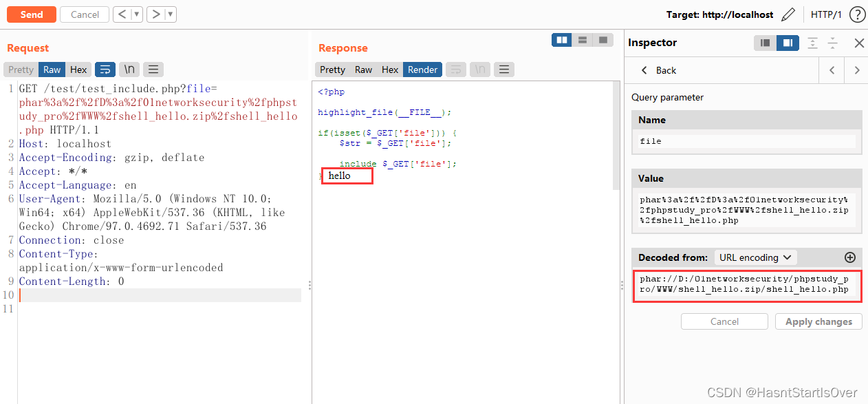The height and width of the screenshot is (404, 868).
Task: Dock Inspector panel to the left
Action: (x=766, y=43)
